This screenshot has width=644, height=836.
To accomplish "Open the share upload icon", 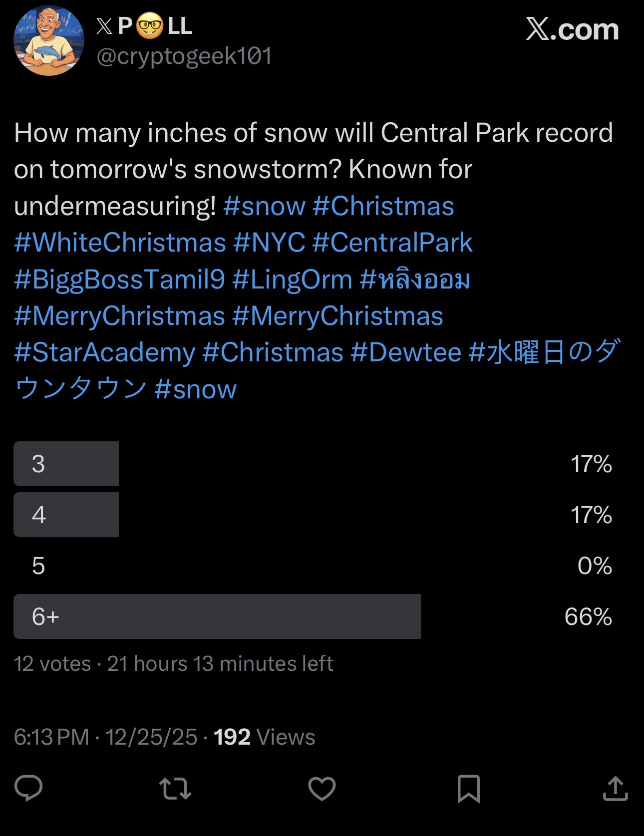I will click(615, 789).
